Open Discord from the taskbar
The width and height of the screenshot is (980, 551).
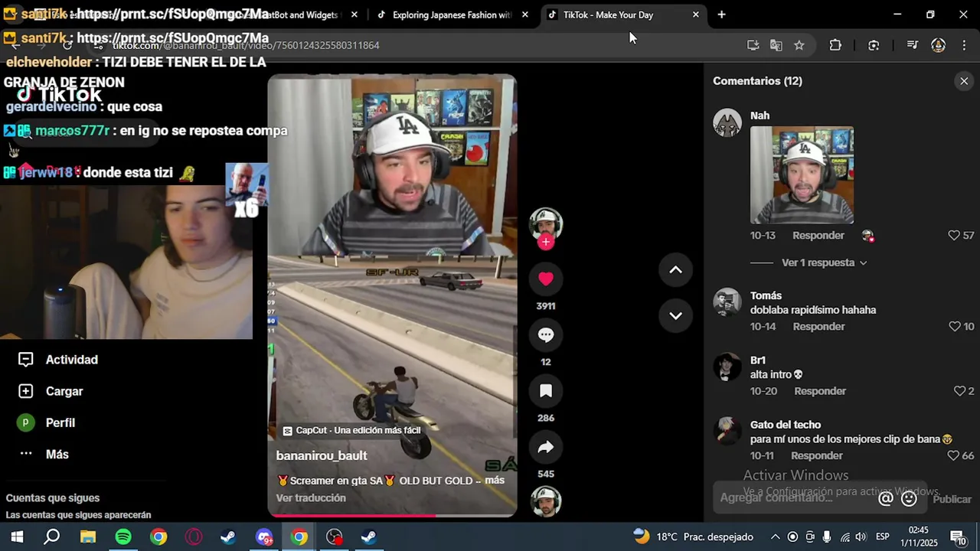[264, 537]
